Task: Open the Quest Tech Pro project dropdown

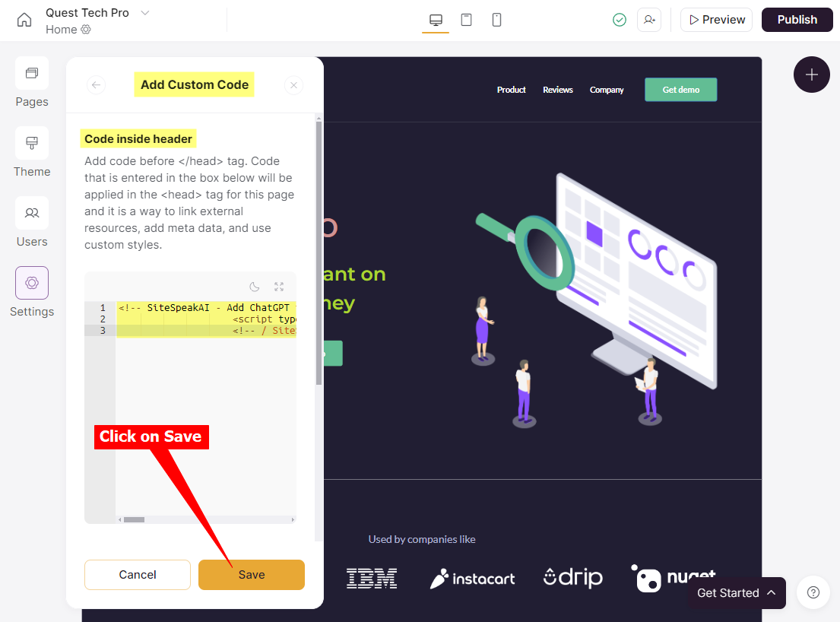Action: pyautogui.click(x=144, y=13)
